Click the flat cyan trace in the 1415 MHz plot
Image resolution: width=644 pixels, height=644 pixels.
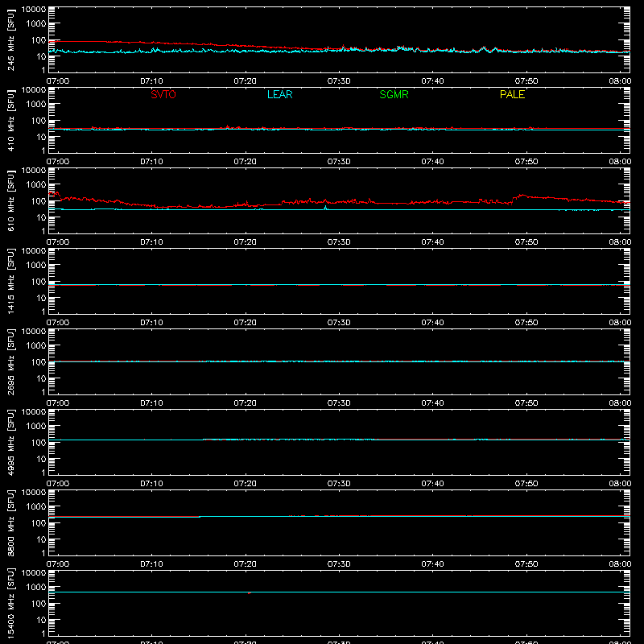tap(339, 284)
